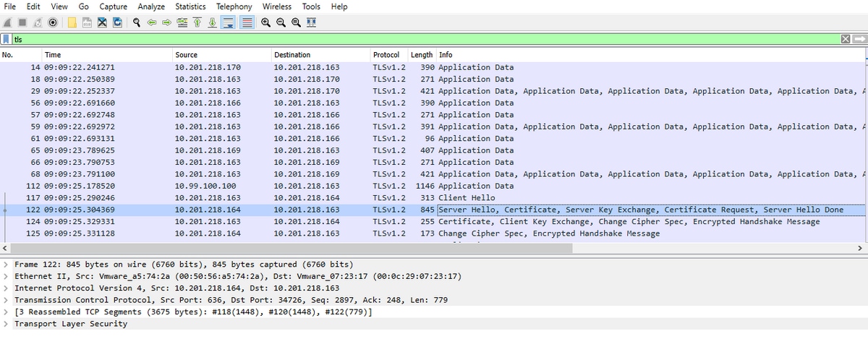Stop the running capture (square icon)
The height and width of the screenshot is (339, 868).
coord(22,22)
